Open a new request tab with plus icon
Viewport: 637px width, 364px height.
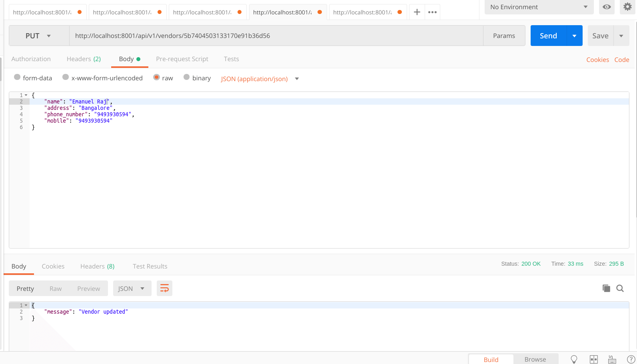click(417, 12)
